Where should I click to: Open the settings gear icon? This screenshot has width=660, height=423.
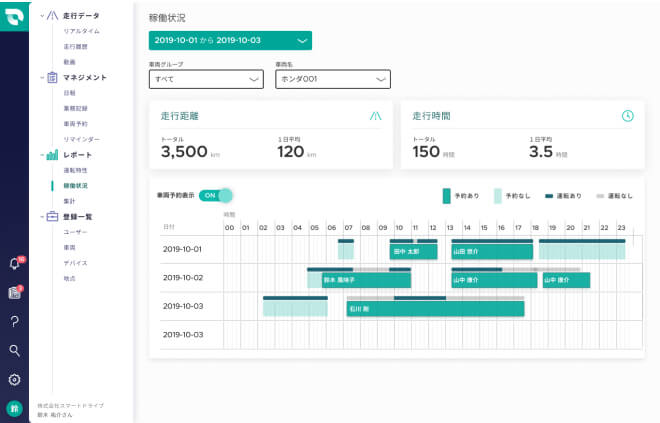click(14, 380)
